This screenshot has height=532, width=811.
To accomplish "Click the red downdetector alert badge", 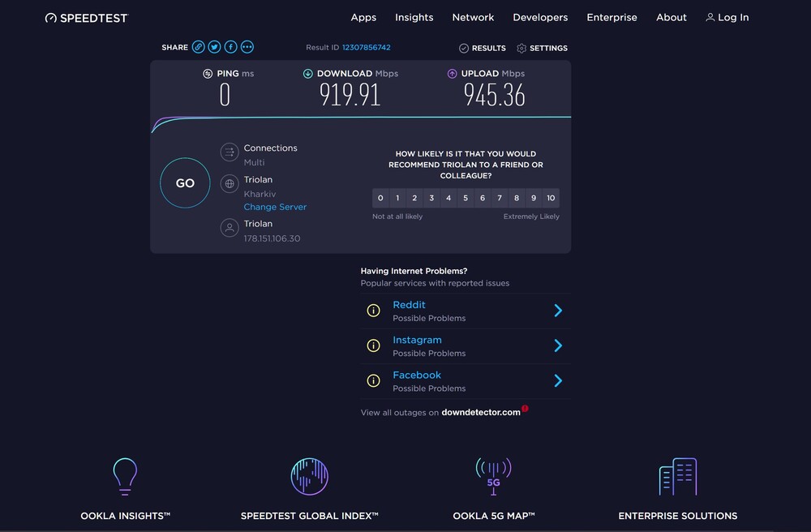I will tap(525, 409).
